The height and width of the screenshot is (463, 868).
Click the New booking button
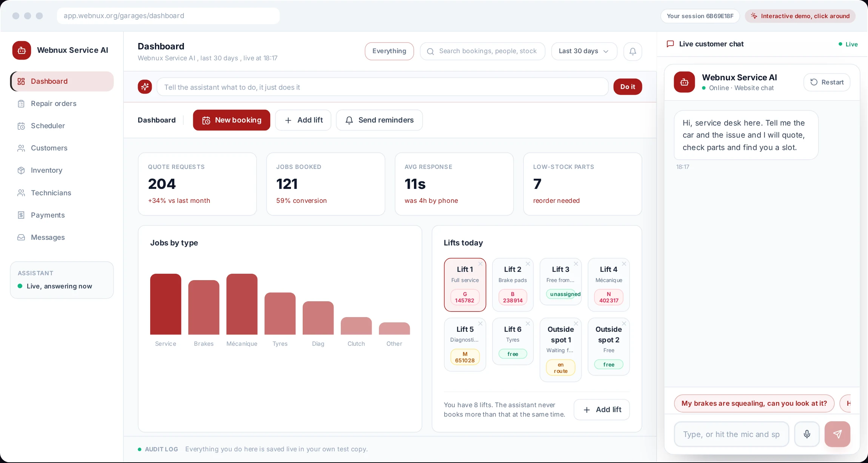(231, 120)
